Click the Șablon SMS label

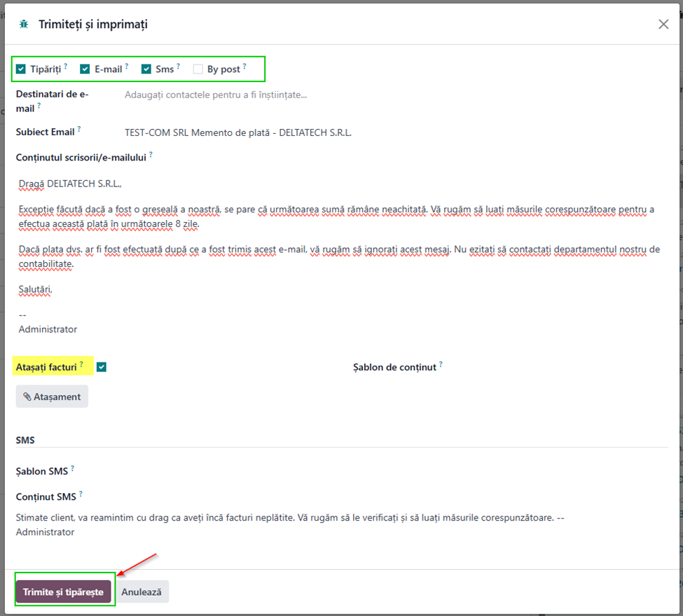(42, 472)
